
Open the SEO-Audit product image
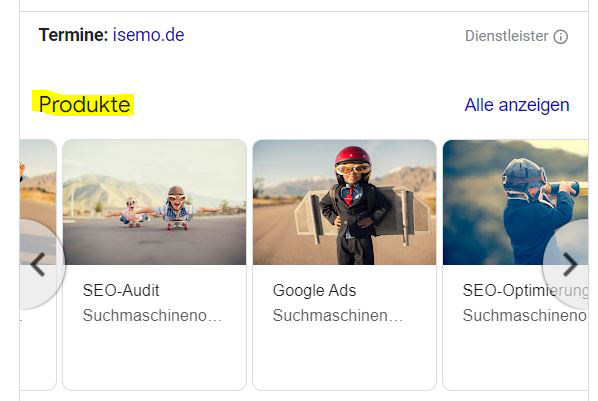click(x=154, y=202)
